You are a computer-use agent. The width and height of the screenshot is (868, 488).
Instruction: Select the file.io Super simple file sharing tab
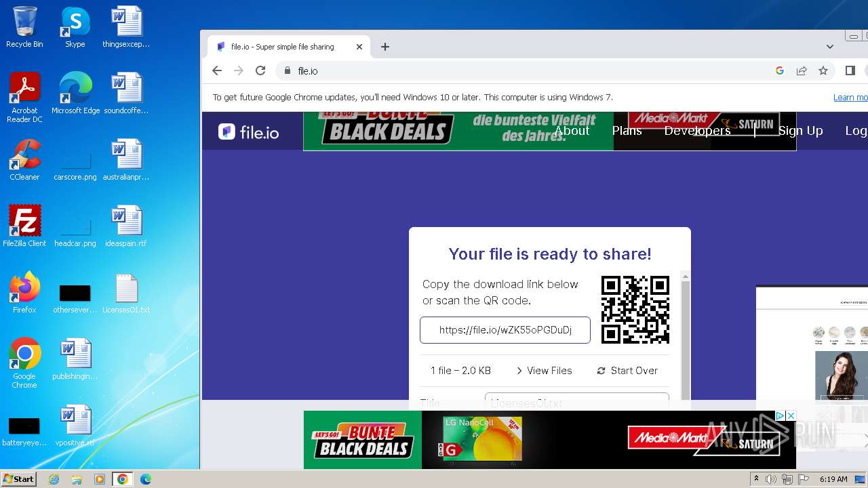pyautogui.click(x=289, y=47)
